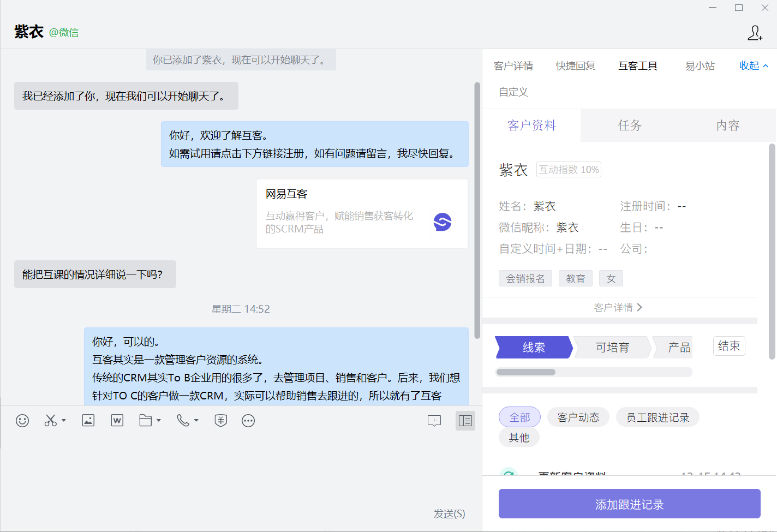This screenshot has height=532, width=777.
Task: Click the 女 tag
Action: 611,279
